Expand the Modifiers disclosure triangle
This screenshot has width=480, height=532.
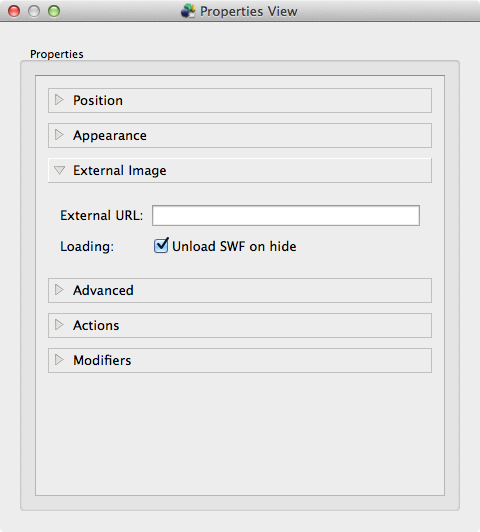[59, 360]
